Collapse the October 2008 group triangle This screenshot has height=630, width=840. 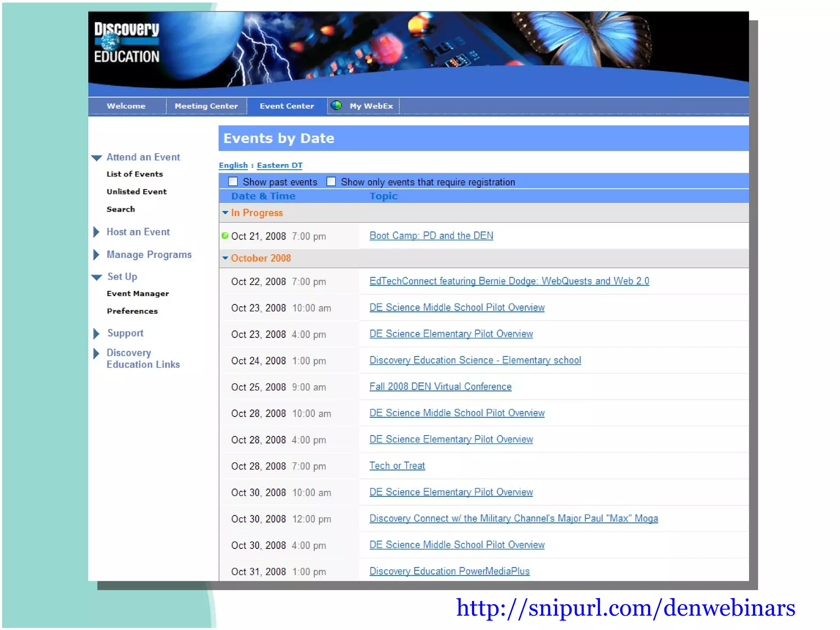click(x=225, y=258)
